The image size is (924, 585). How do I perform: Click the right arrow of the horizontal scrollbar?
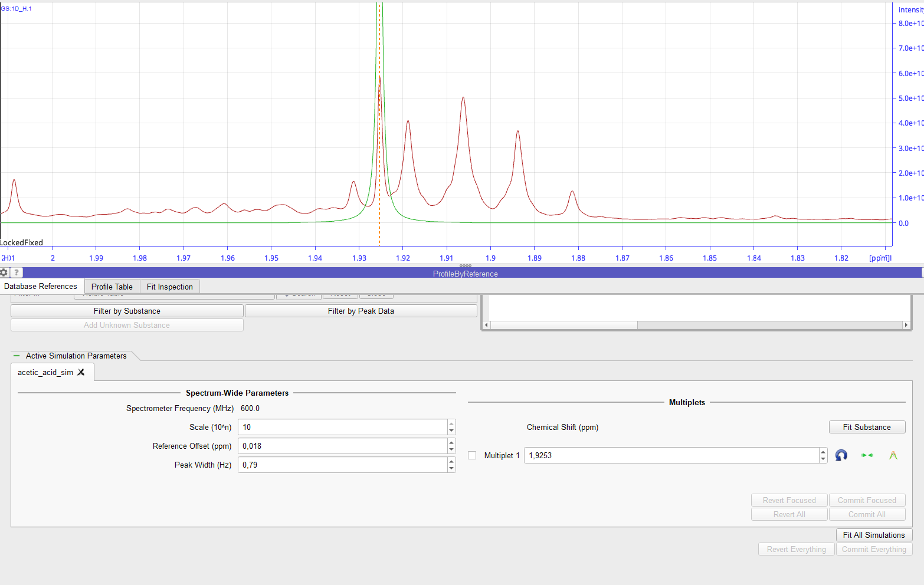906,325
